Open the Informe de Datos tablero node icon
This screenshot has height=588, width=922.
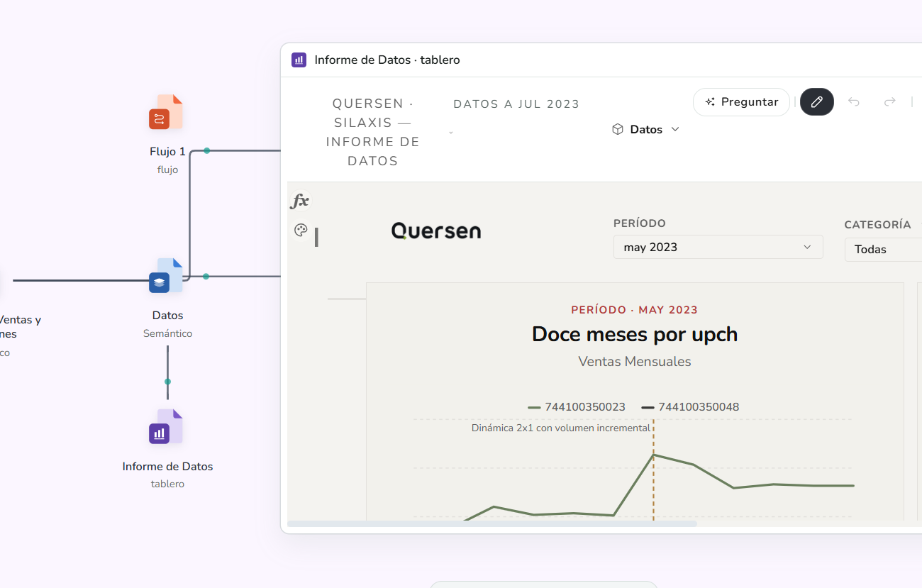166,427
